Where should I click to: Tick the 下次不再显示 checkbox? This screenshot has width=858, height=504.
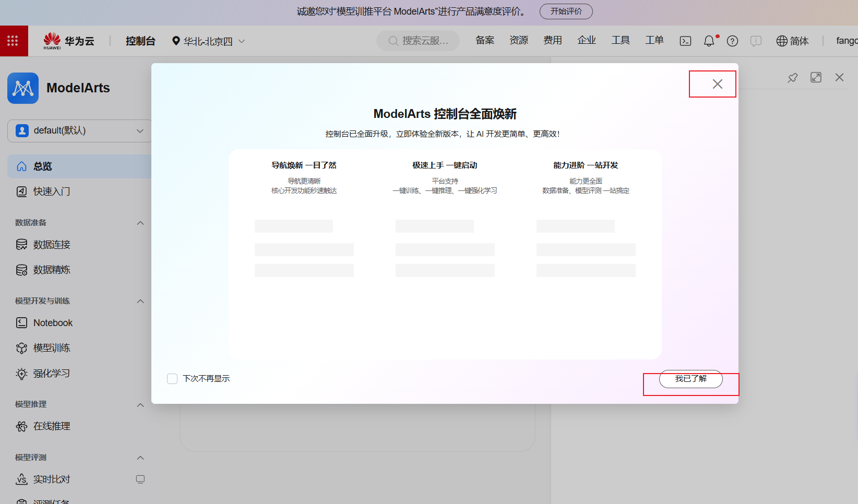[172, 379]
